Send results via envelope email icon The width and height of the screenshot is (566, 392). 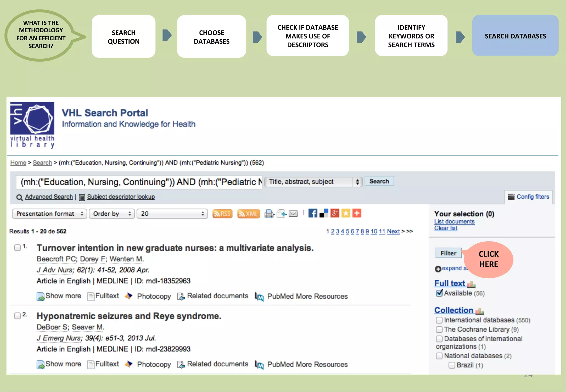tap(293, 214)
